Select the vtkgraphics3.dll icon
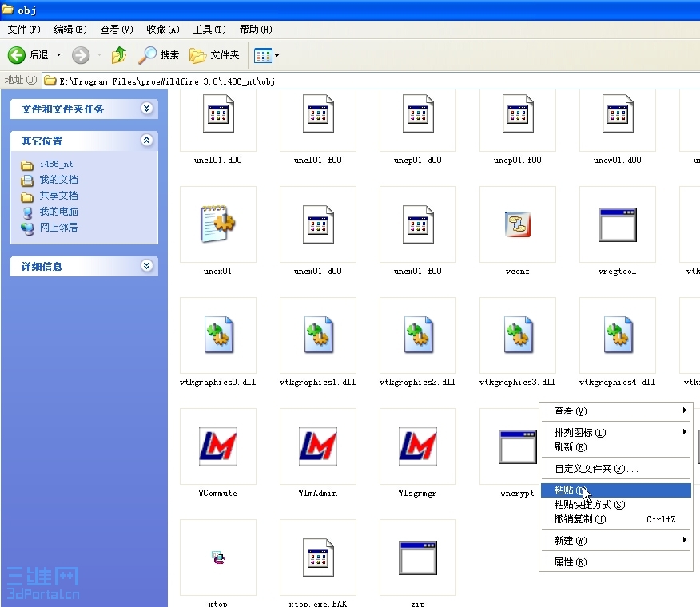The height and width of the screenshot is (607, 700). [519, 335]
